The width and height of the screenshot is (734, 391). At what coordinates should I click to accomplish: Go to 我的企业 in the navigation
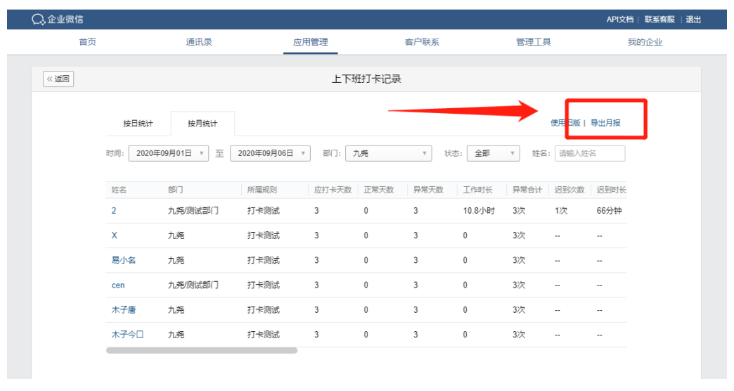645,42
